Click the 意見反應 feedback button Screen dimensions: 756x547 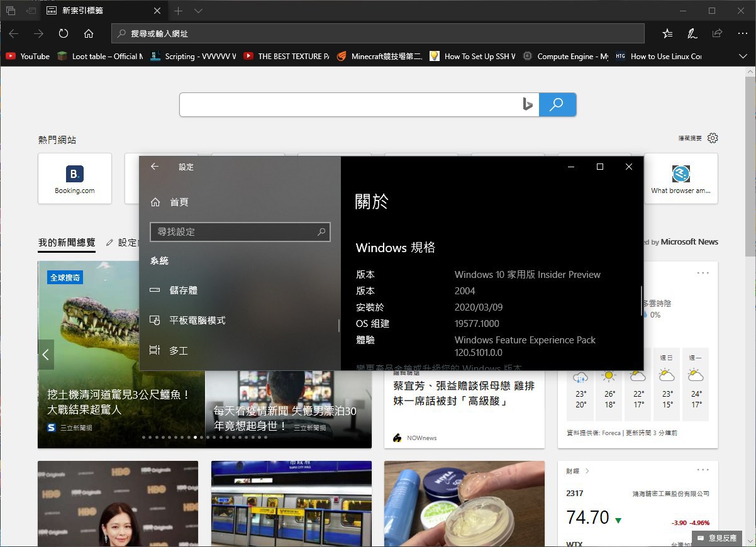716,538
